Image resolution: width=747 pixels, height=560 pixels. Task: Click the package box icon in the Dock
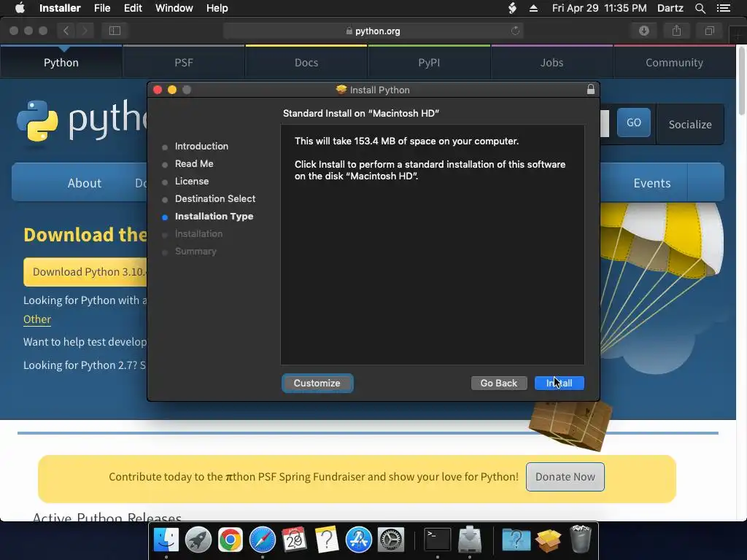click(548, 540)
